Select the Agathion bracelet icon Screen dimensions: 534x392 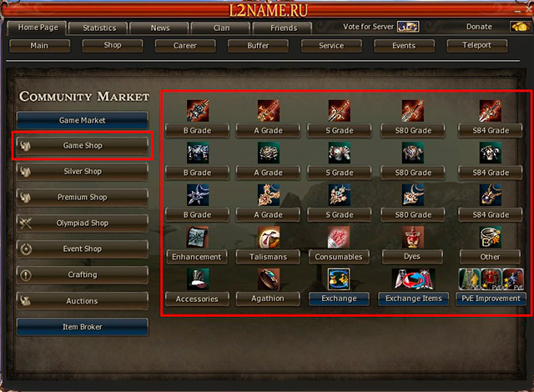click(269, 279)
